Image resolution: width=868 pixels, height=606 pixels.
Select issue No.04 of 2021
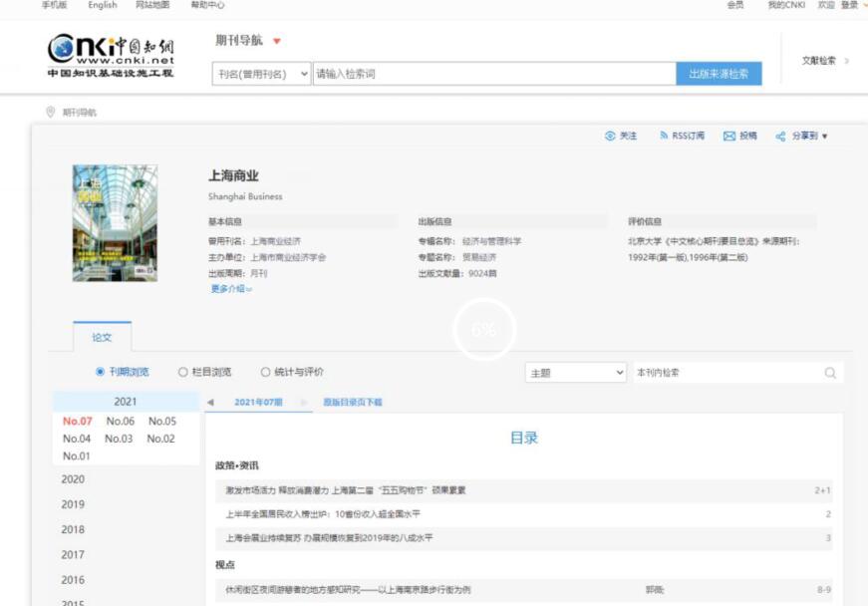tap(77, 439)
